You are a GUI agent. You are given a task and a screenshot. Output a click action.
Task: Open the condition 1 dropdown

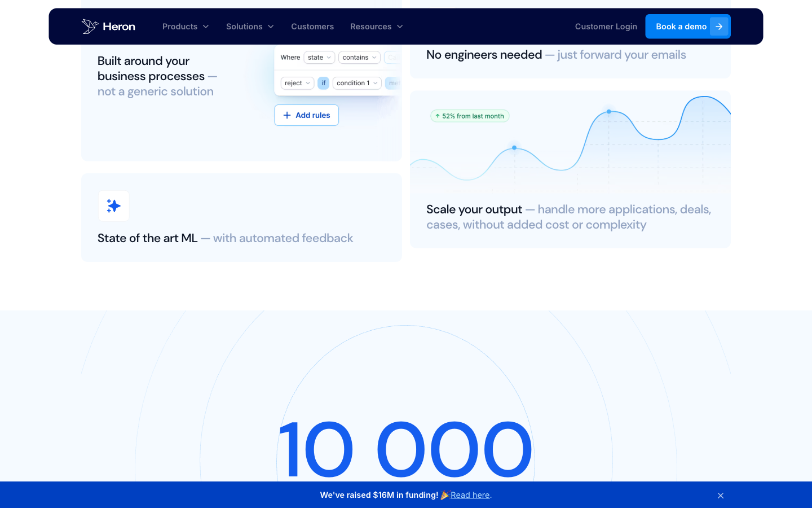click(357, 83)
